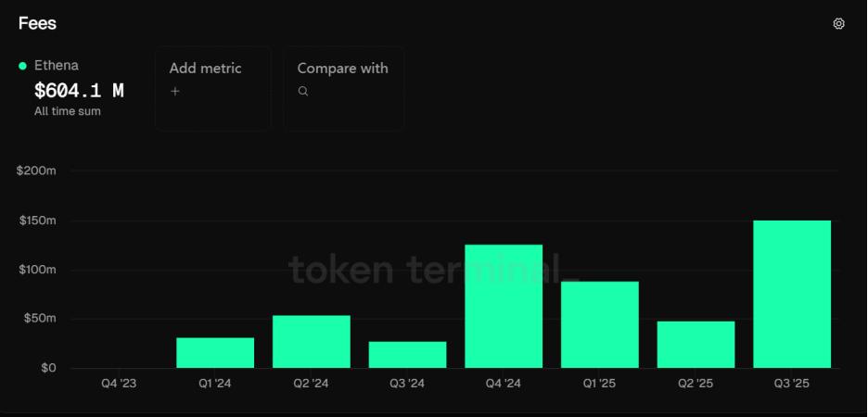Select the Q1 '25 fees bar
The image size is (868, 417).
click(x=600, y=324)
